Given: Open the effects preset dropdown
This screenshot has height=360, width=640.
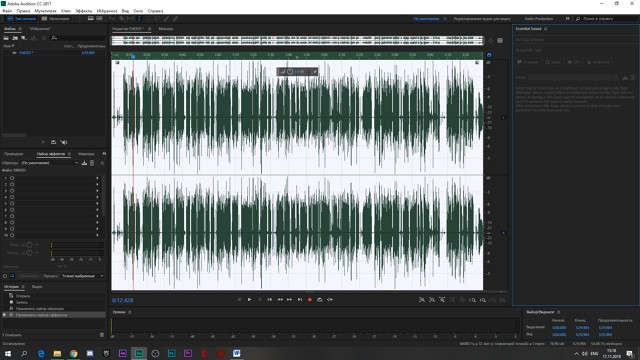Looking at the screenshot, I should pos(50,163).
